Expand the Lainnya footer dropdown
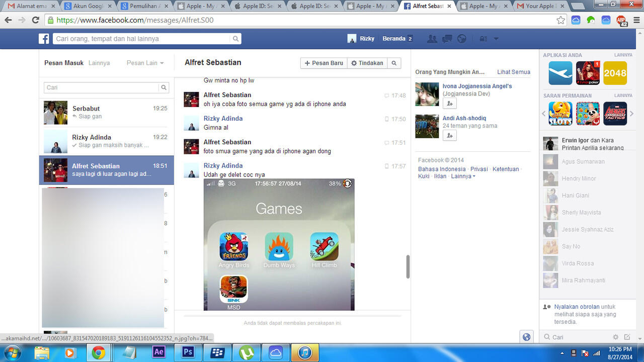This screenshot has height=362, width=644. click(x=463, y=176)
